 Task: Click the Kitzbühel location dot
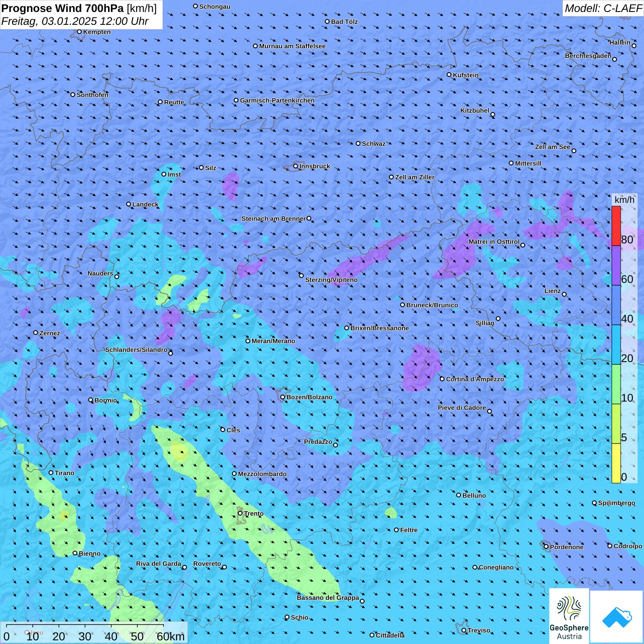[493, 115]
